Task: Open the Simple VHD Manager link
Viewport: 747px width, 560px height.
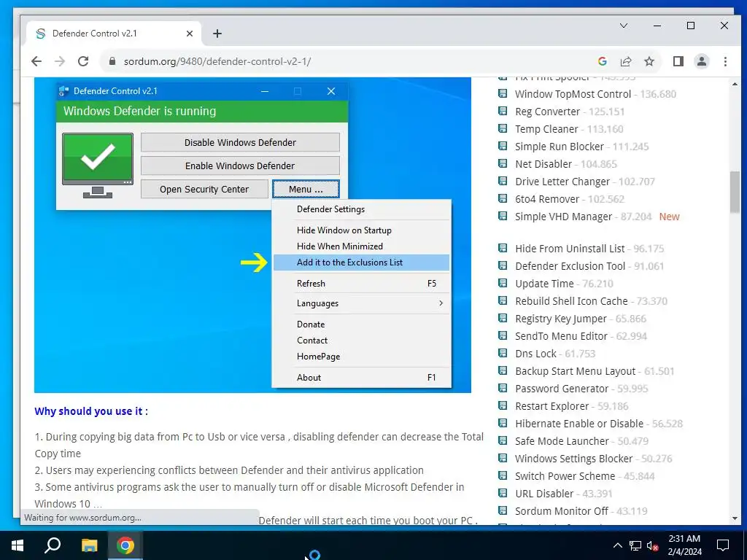Action: [563, 217]
